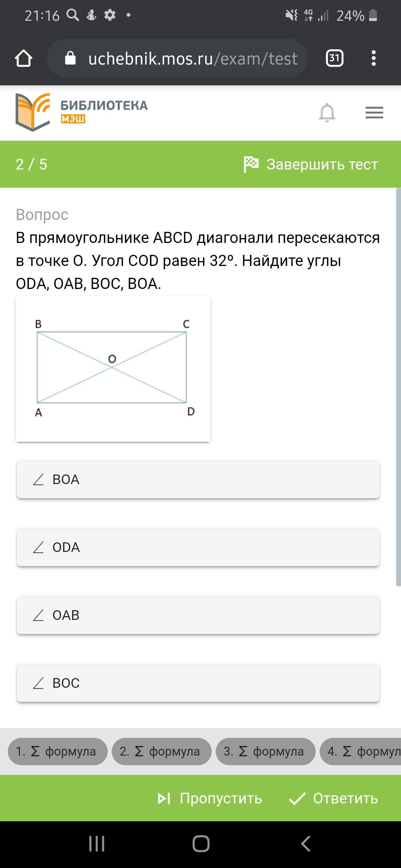Open the browser three-dot overflow menu
The image size is (401, 868).
374,58
